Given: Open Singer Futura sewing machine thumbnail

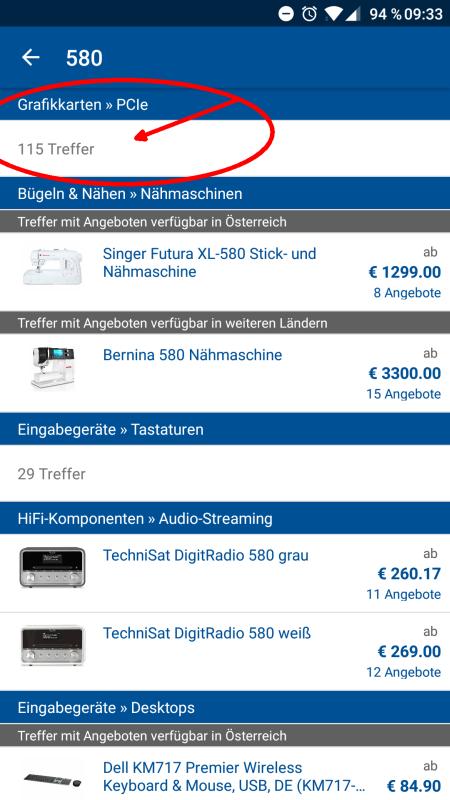Looking at the screenshot, I should [52, 266].
